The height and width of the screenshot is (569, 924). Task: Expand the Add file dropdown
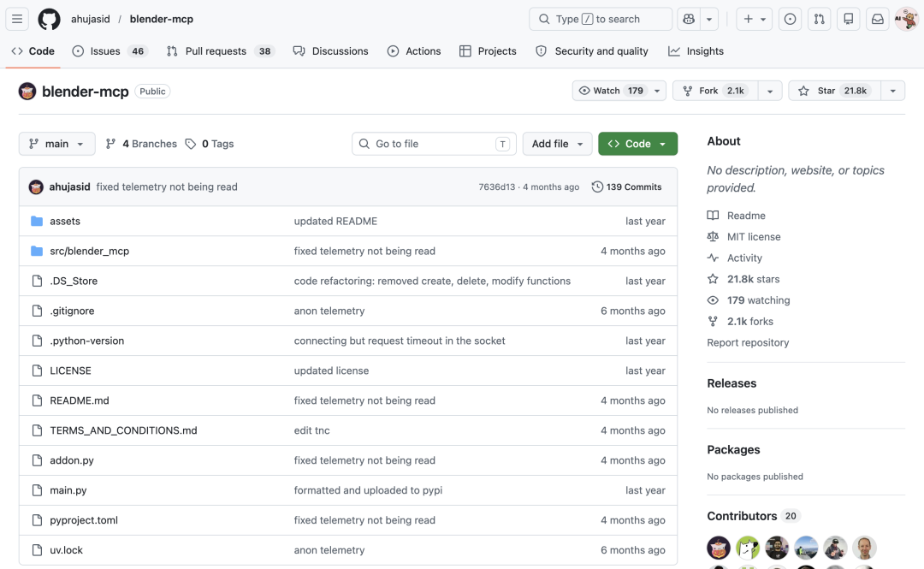click(x=557, y=144)
